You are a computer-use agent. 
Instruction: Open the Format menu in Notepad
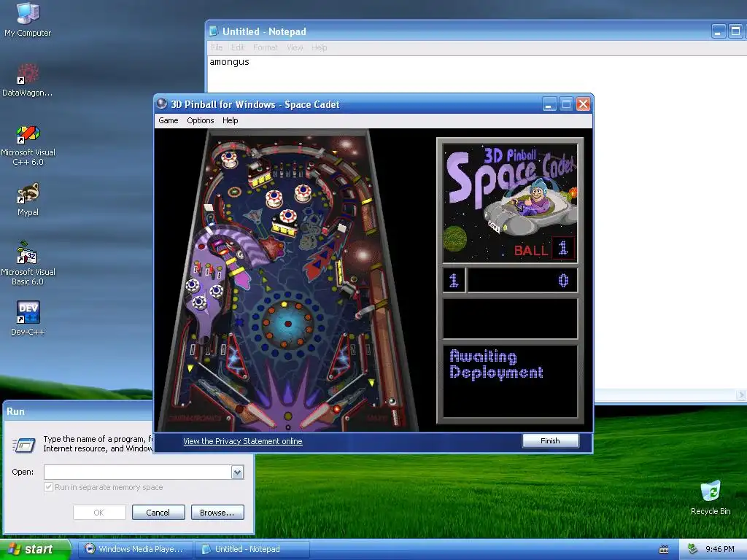265,47
